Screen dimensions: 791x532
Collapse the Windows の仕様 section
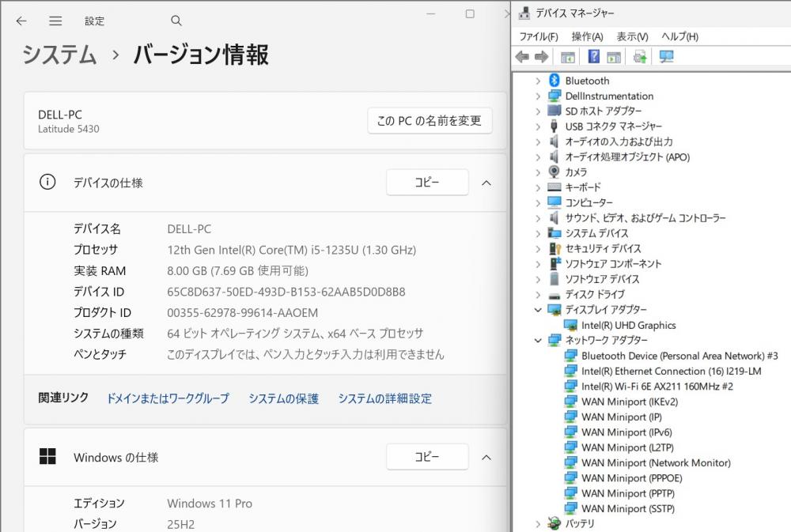(486, 457)
